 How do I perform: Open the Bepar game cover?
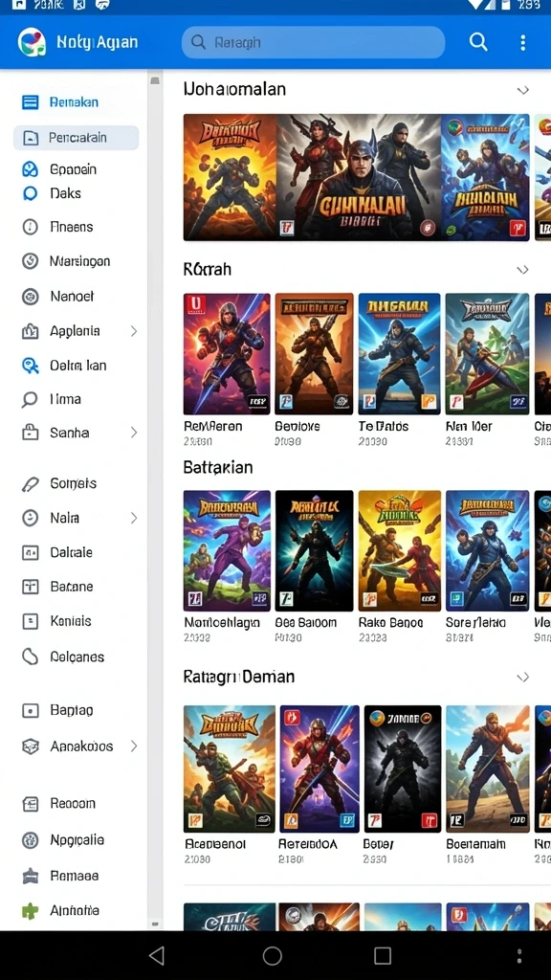coord(403,768)
